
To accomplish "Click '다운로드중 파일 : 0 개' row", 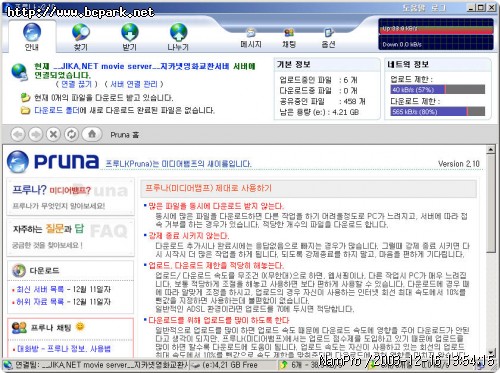I will (318, 91).
